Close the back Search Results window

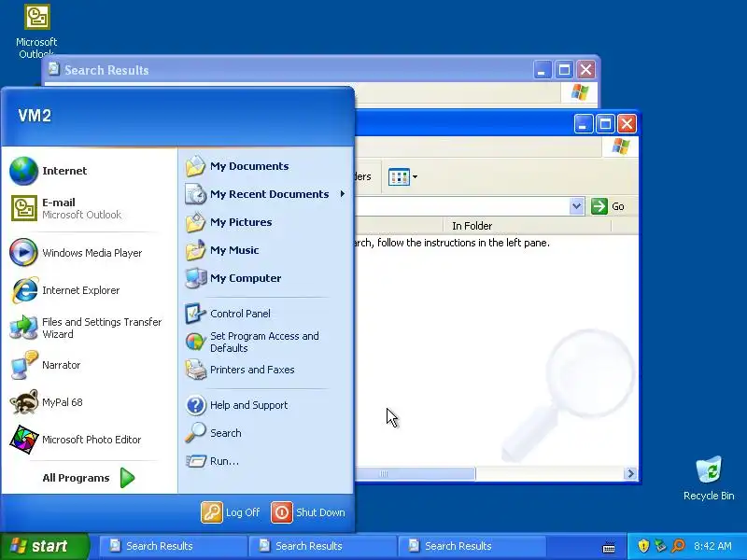coord(585,70)
